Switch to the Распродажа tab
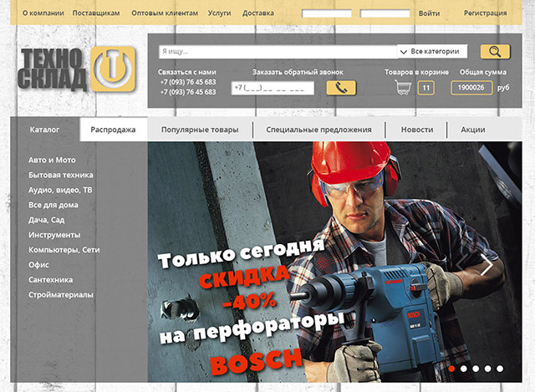 click(x=114, y=130)
